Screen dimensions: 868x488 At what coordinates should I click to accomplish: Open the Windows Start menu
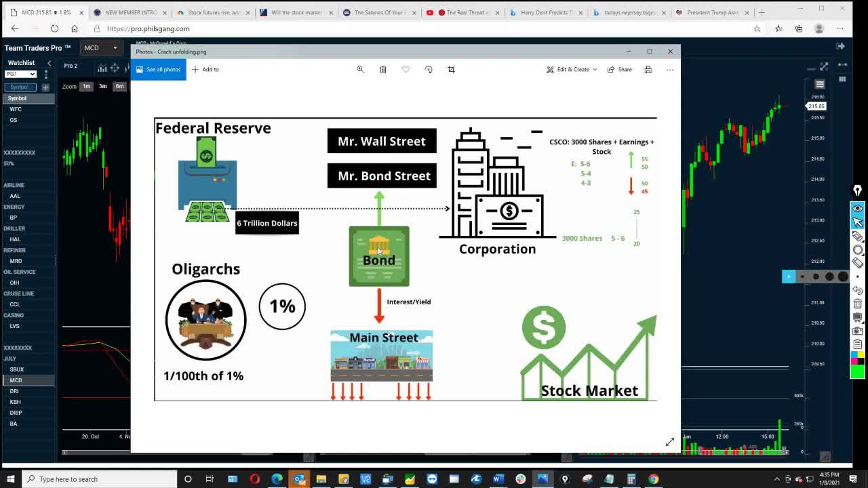pos(11,479)
